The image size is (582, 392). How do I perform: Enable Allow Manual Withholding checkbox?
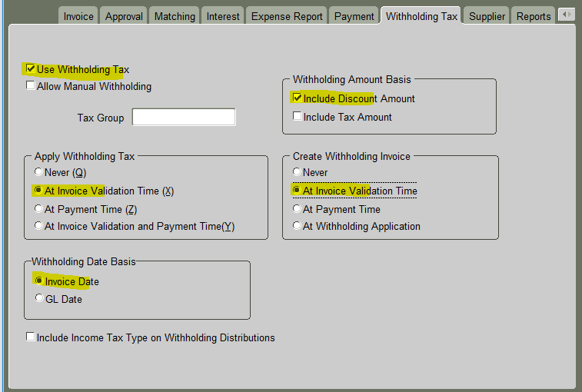(x=31, y=85)
